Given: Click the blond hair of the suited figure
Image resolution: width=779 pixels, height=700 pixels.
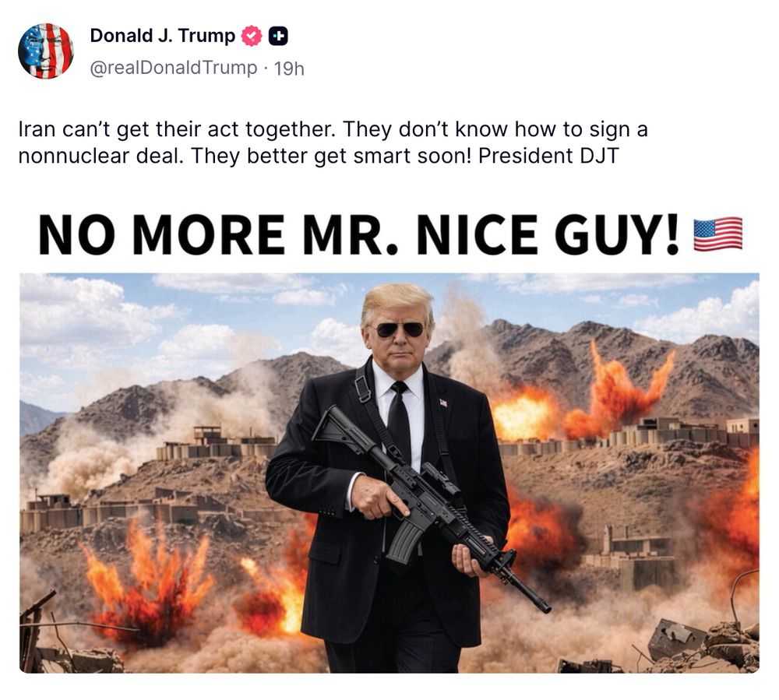Looking at the screenshot, I should click(397, 301).
